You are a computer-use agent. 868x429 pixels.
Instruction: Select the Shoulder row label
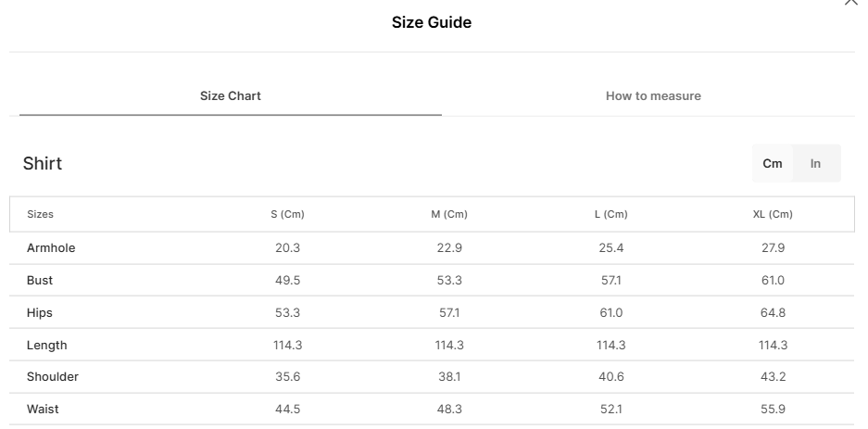[x=53, y=377]
